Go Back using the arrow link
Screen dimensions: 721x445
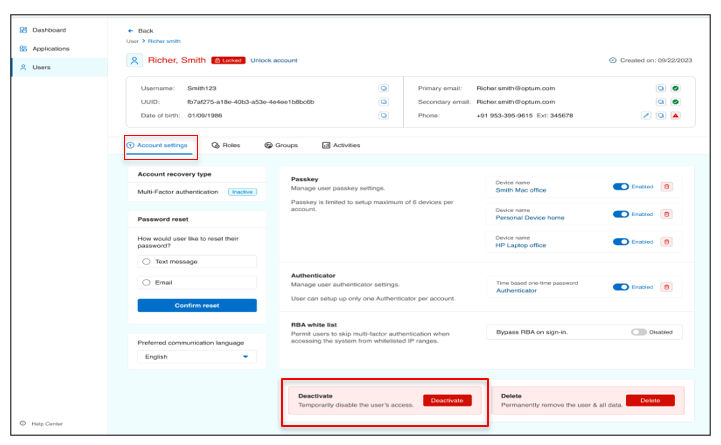point(140,31)
